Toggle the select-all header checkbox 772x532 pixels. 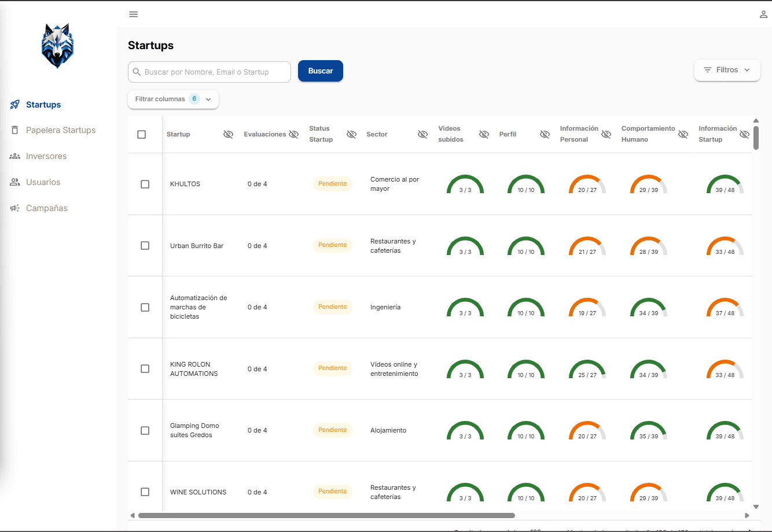(x=142, y=134)
